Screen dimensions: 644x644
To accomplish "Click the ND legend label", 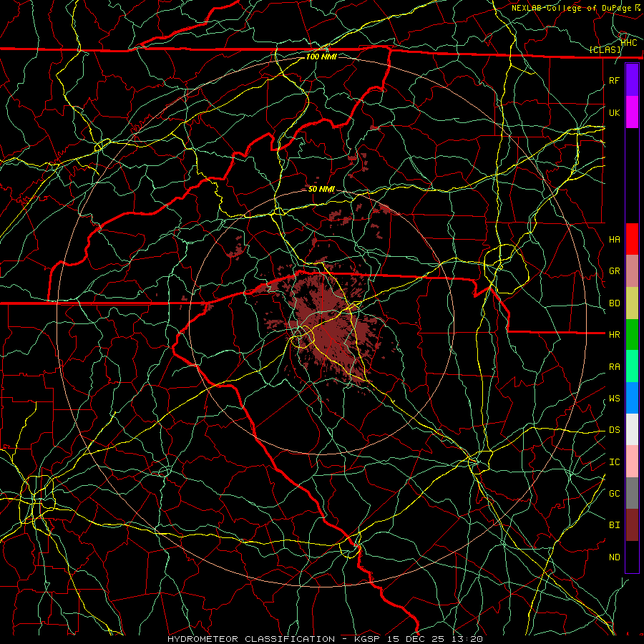I will [615, 557].
